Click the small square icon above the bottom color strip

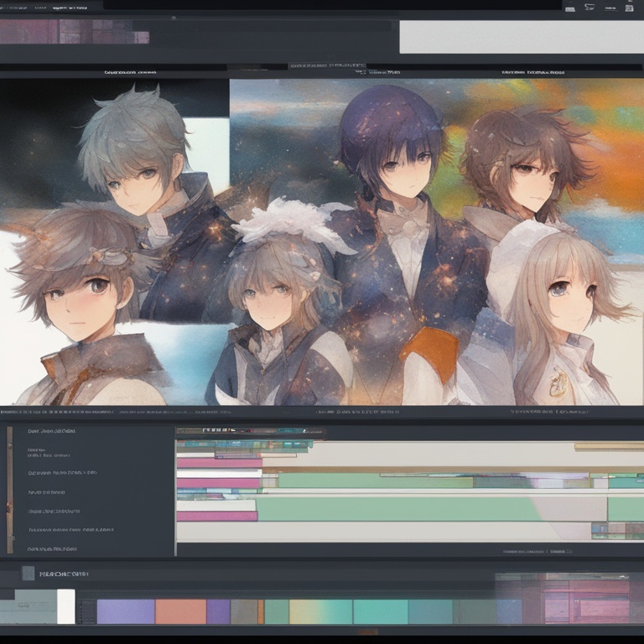pos(29,574)
